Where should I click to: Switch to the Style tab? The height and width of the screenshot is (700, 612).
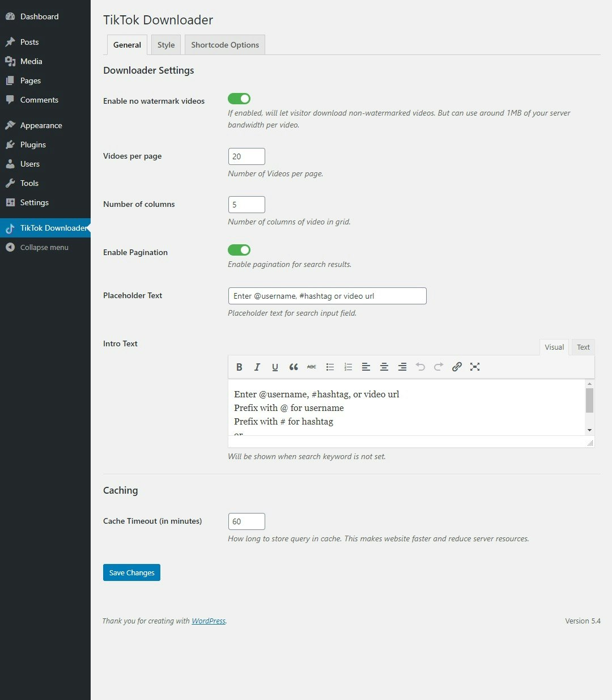pos(166,45)
